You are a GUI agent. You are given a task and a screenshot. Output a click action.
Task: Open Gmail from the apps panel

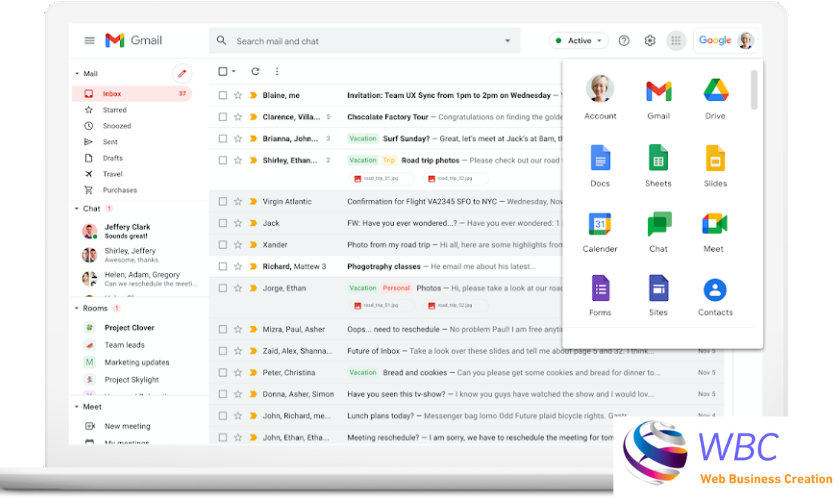658,100
